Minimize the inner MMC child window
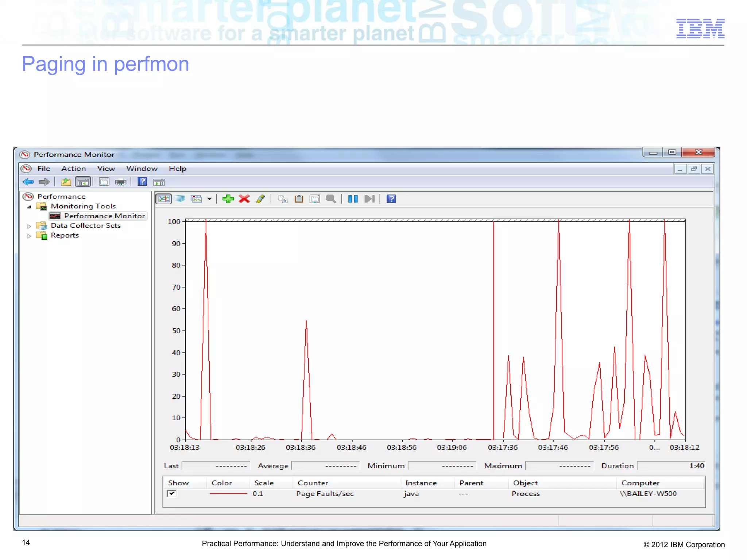The image size is (747, 560). (680, 169)
